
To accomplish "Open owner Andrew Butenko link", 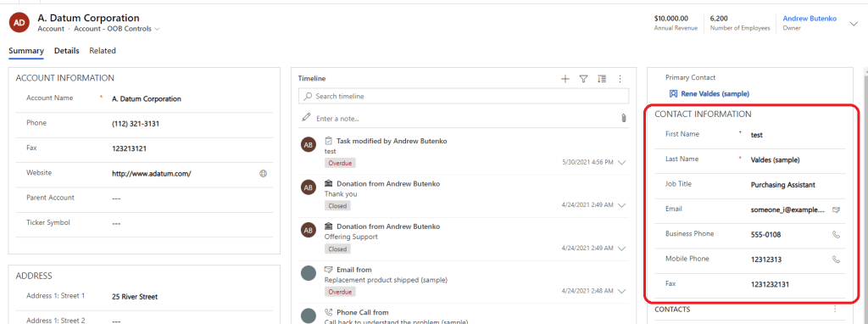I will click(809, 19).
